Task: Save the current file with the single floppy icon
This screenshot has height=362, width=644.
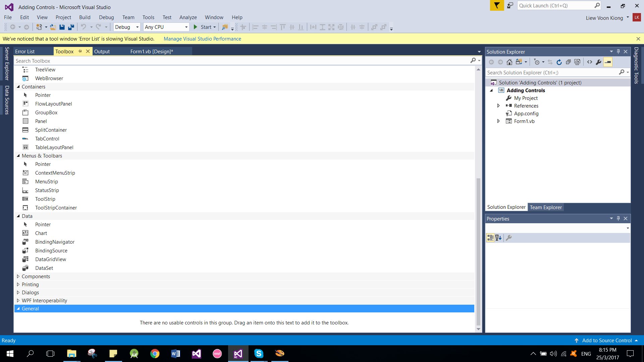Action: 62,27
